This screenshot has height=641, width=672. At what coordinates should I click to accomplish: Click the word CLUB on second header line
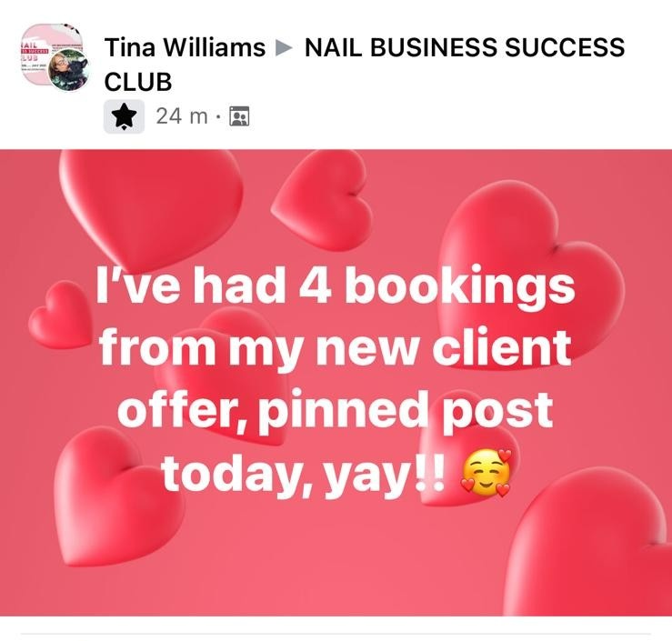click(x=138, y=82)
